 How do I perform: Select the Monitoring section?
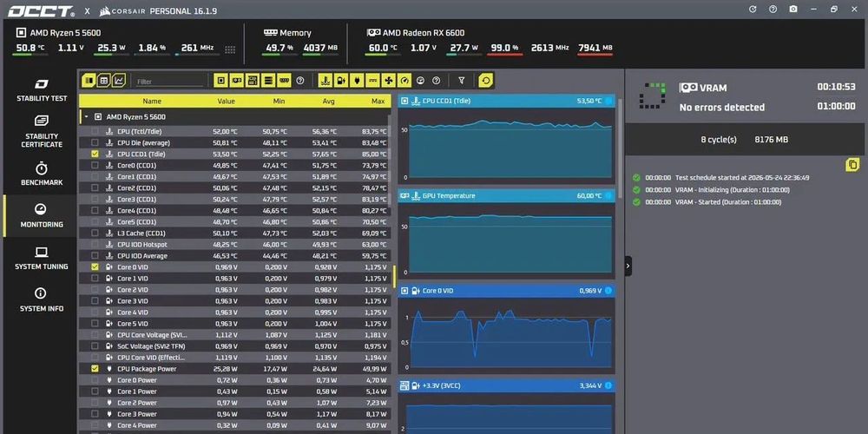point(42,216)
